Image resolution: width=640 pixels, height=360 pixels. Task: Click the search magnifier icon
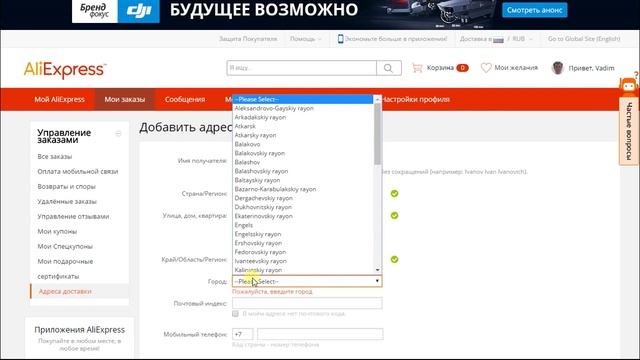(388, 68)
